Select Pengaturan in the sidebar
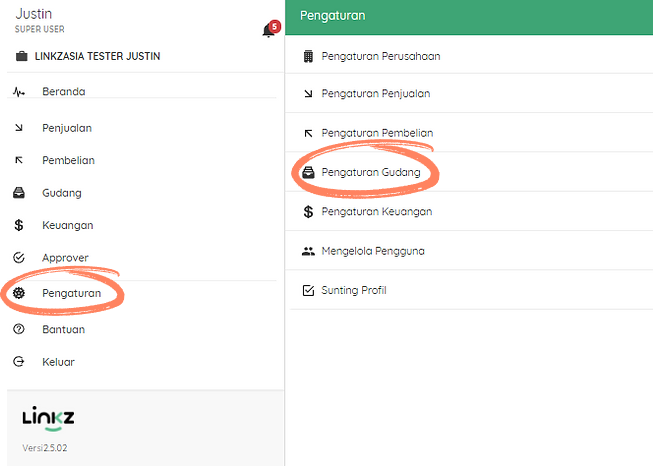The width and height of the screenshot is (653, 466). [x=72, y=293]
